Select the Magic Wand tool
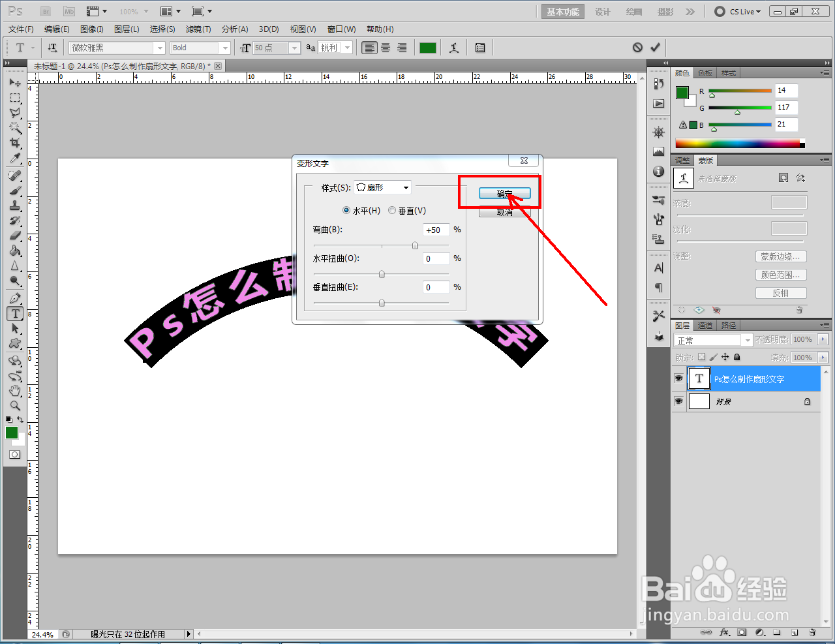The image size is (835, 644). (15, 128)
